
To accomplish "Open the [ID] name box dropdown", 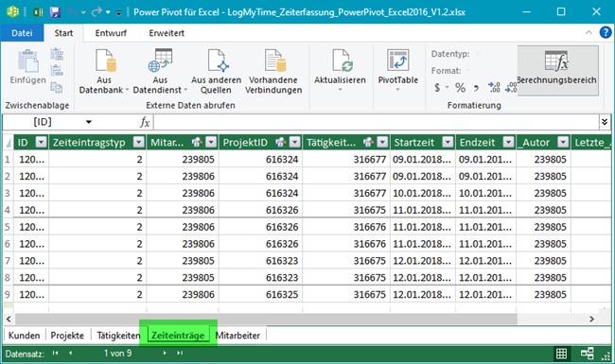I will point(89,122).
